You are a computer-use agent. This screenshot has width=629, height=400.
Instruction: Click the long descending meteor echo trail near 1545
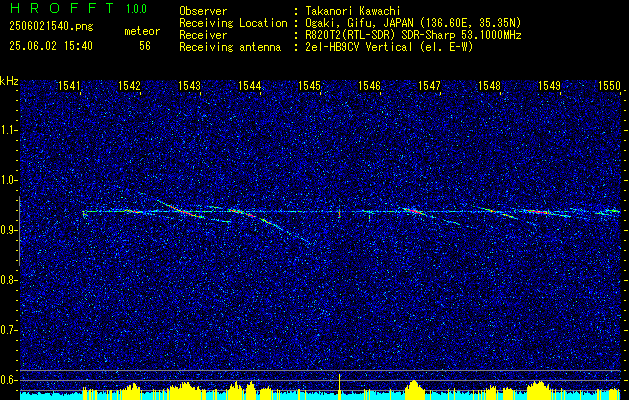point(287,231)
